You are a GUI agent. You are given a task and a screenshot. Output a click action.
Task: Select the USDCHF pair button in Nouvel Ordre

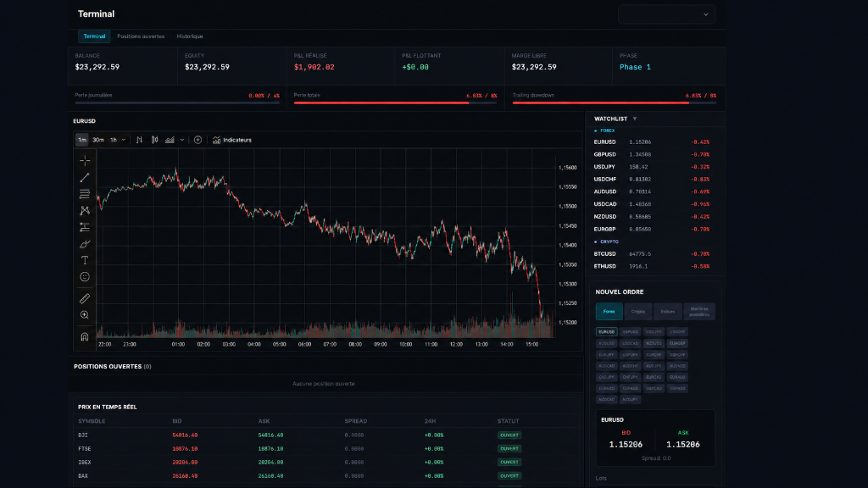point(677,332)
